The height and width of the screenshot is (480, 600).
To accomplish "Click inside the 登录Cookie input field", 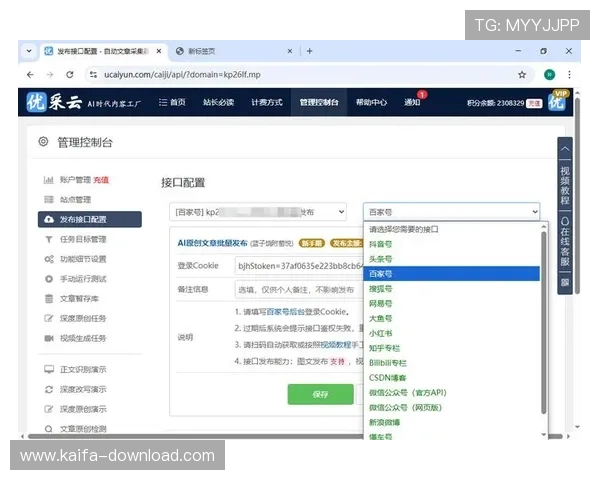I will pyautogui.click(x=299, y=266).
